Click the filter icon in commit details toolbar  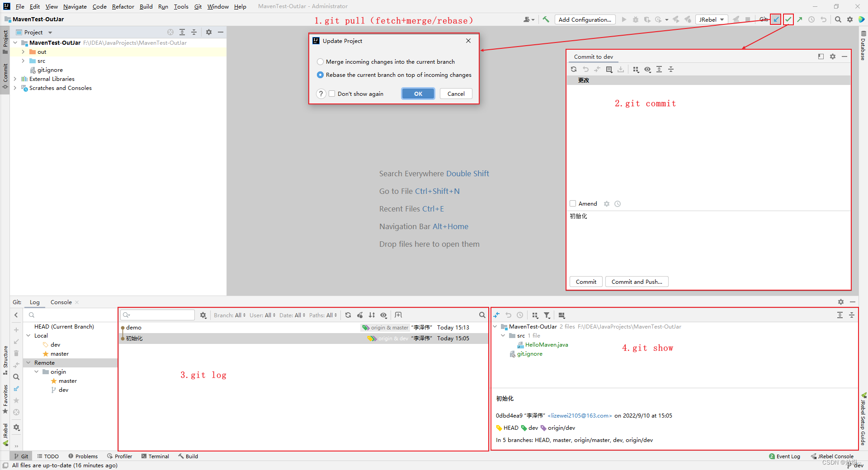547,315
